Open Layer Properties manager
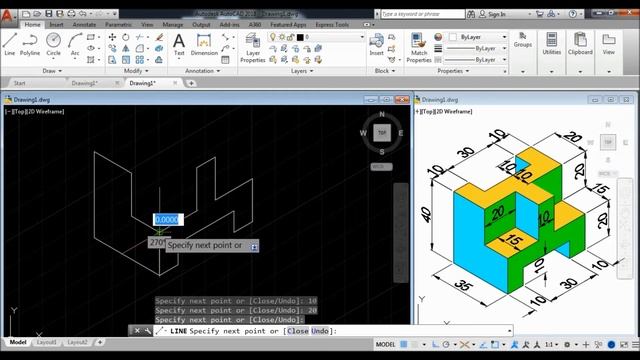 253,48
